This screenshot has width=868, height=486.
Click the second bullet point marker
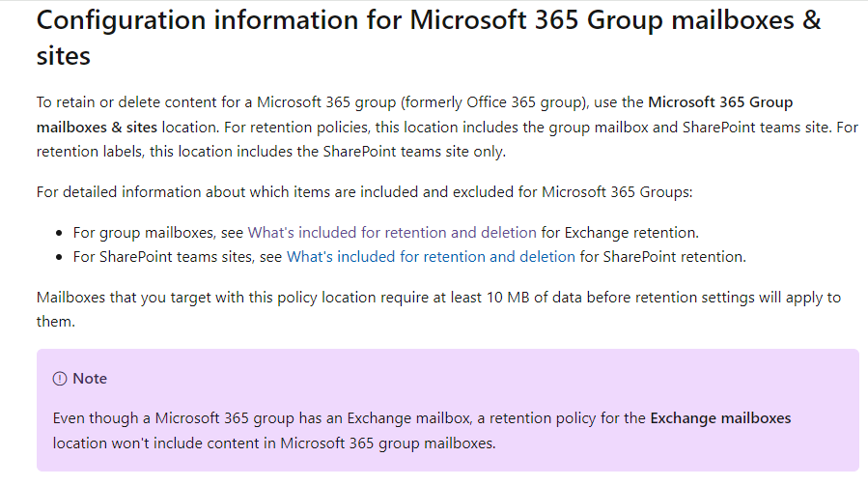(x=59, y=258)
